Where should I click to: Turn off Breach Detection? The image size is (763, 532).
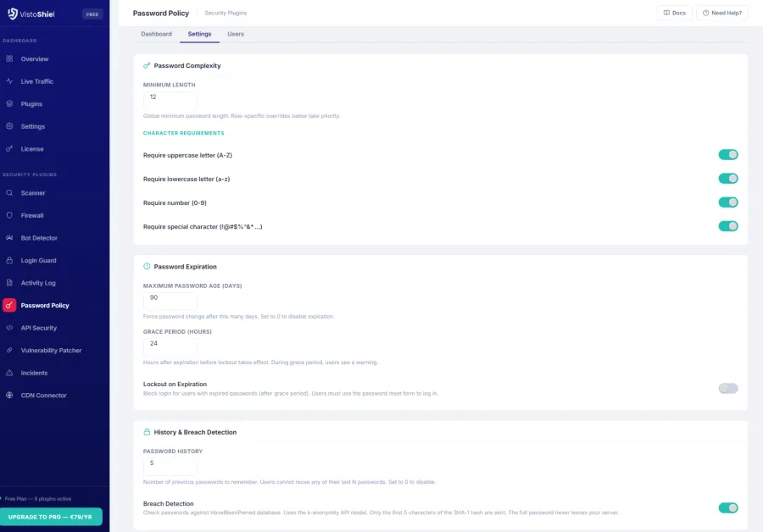[x=727, y=507]
